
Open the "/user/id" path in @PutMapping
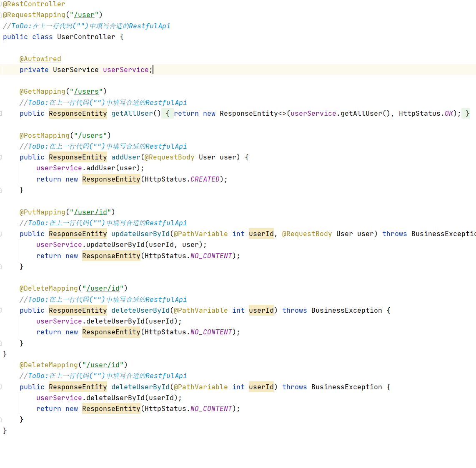click(90, 212)
